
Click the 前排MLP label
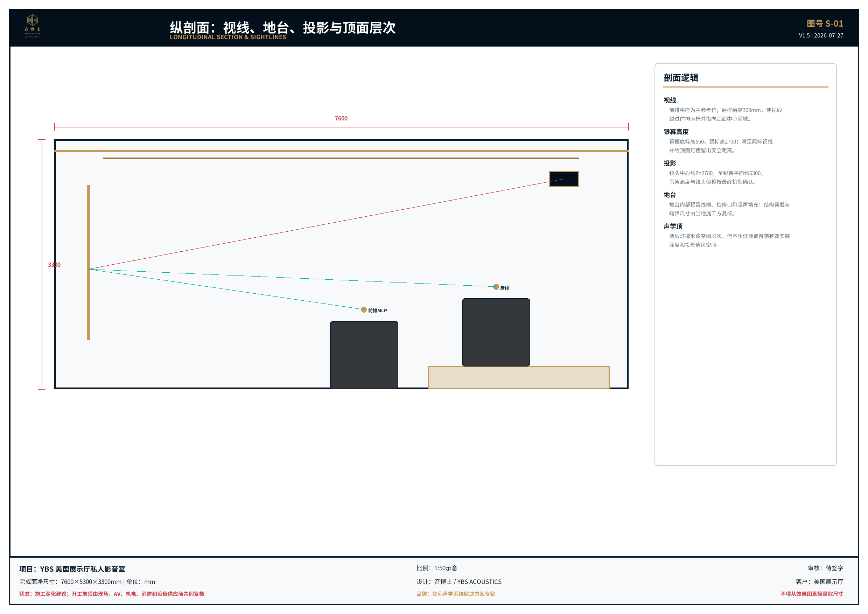coord(377,311)
